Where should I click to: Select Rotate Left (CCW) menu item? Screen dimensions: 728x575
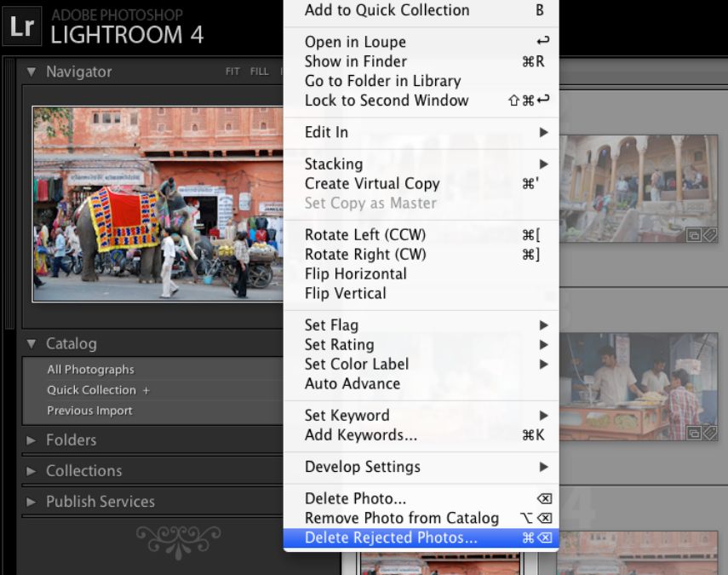click(364, 234)
